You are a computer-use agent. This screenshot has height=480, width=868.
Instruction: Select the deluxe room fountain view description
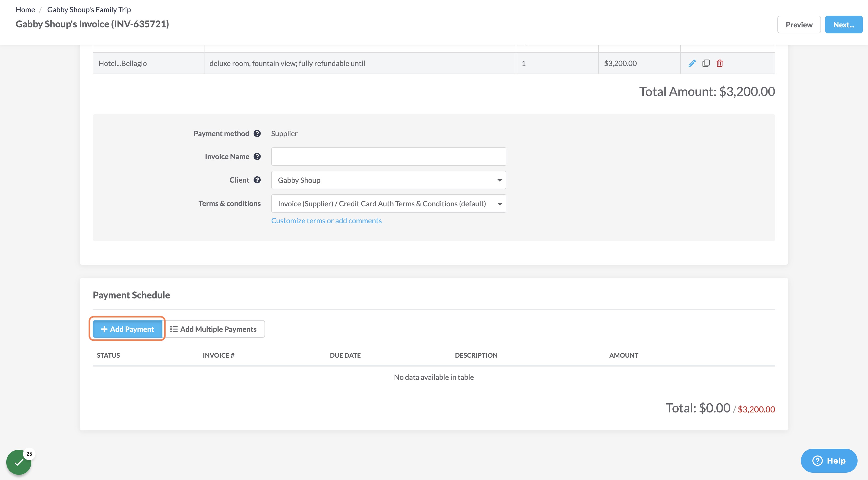coord(360,63)
